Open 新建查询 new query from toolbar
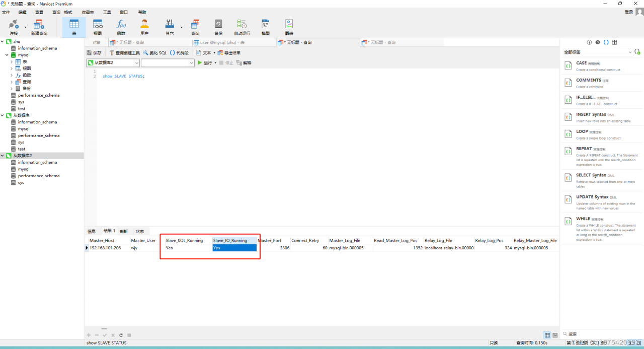Viewport: 644px width, 349px height. tap(39, 27)
